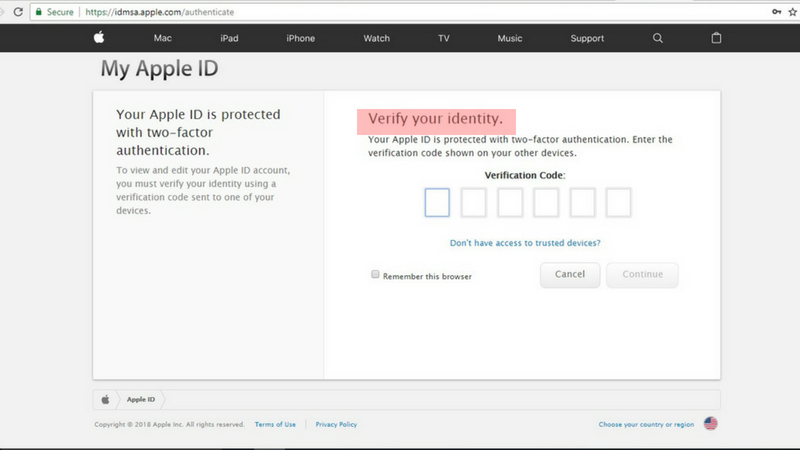Click the copyright 2018 Apple Inc. text
Screen dimensions: 800x450
[x=169, y=424]
